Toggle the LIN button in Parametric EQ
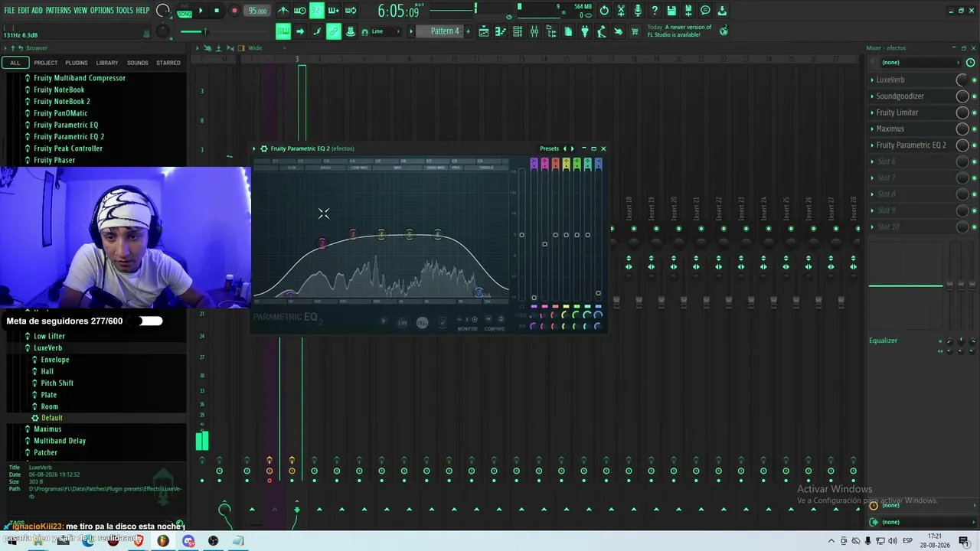 403,323
